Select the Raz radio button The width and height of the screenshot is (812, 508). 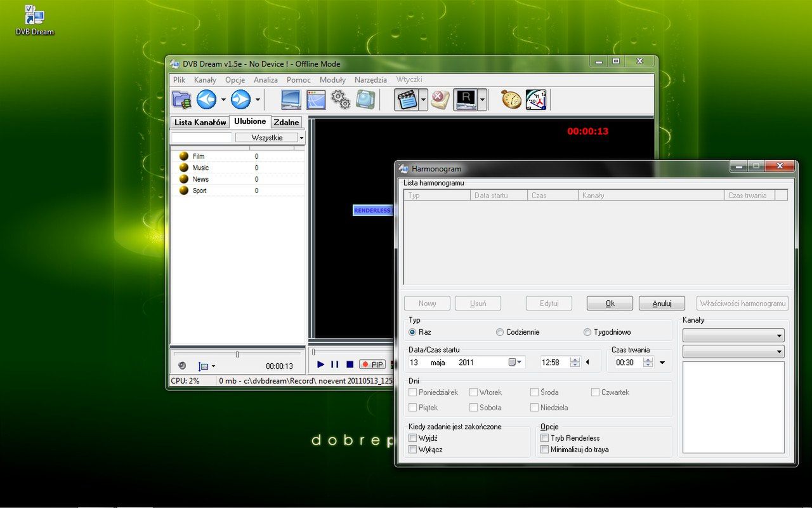[413, 332]
